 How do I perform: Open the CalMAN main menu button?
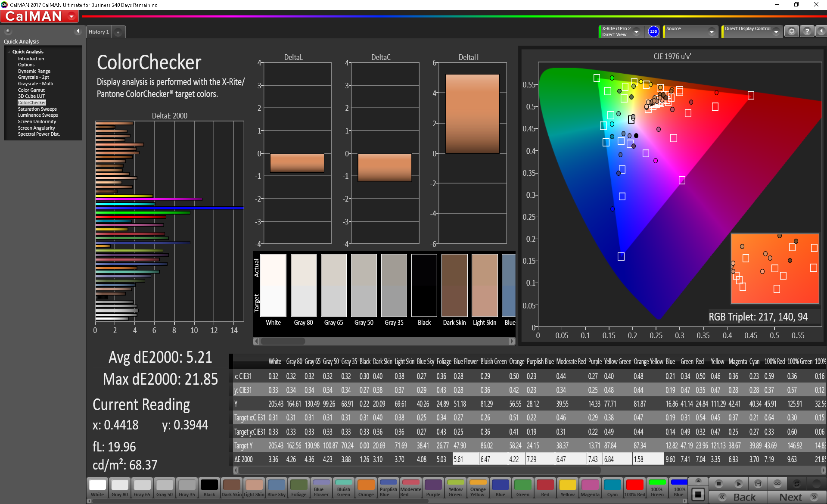(40, 16)
